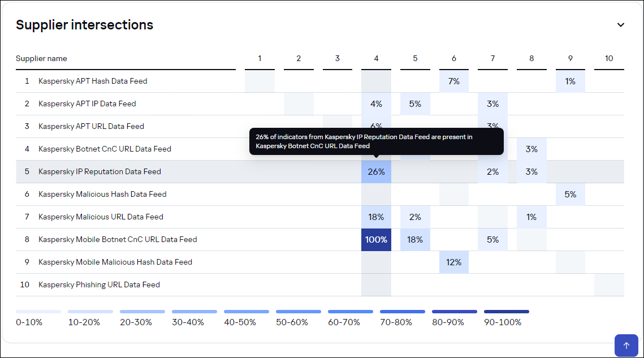This screenshot has height=358, width=644.
Task: Open Kaspersky APT IP Data Feed details
Action: coord(87,103)
